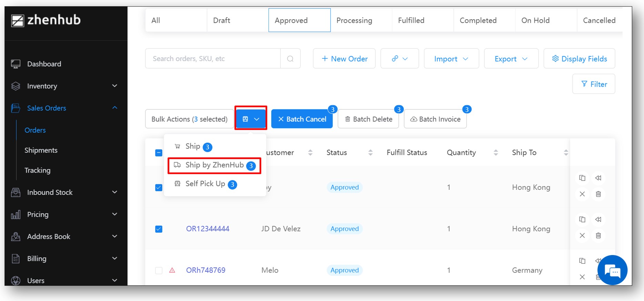644x301 pixels.
Task: Open the ship actions dropdown button
Action: pos(251,119)
